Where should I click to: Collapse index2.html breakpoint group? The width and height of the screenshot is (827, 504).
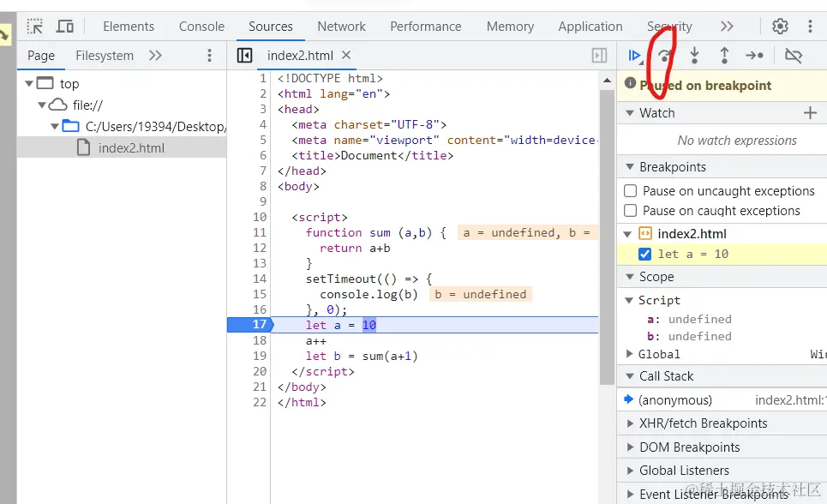click(627, 234)
